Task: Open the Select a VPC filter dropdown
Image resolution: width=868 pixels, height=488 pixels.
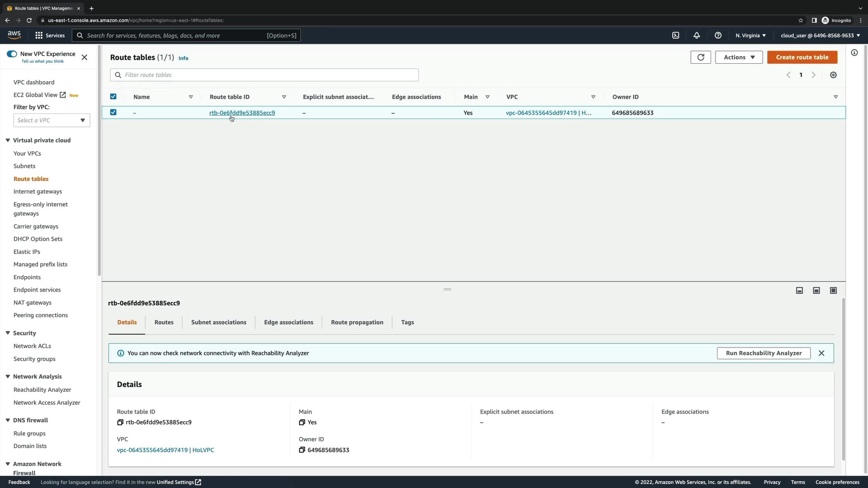Action: click(52, 120)
